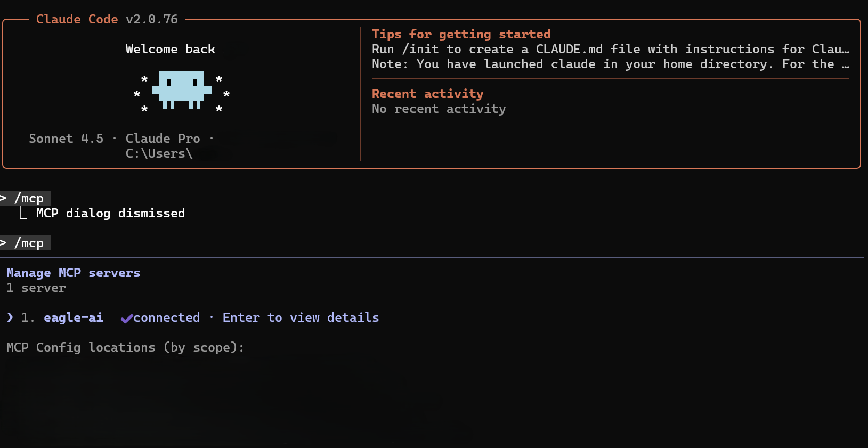Viewport: 868px width, 448px height.
Task: Click the connected status text
Action: point(167,317)
